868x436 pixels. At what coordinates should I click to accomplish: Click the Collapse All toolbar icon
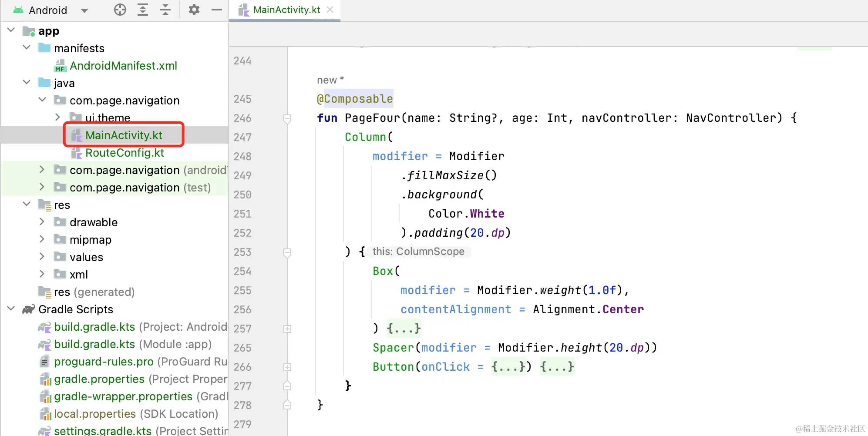[165, 10]
